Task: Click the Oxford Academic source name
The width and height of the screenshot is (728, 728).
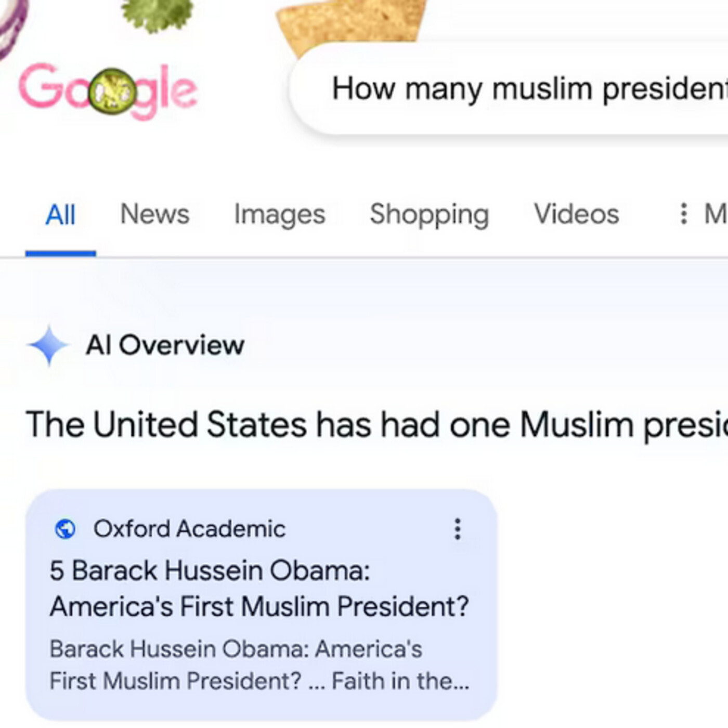Action: tap(189, 529)
